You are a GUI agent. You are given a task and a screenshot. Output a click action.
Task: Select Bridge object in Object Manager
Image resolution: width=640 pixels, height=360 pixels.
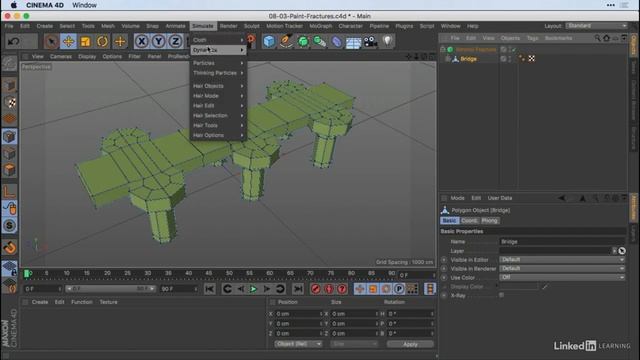[468, 59]
